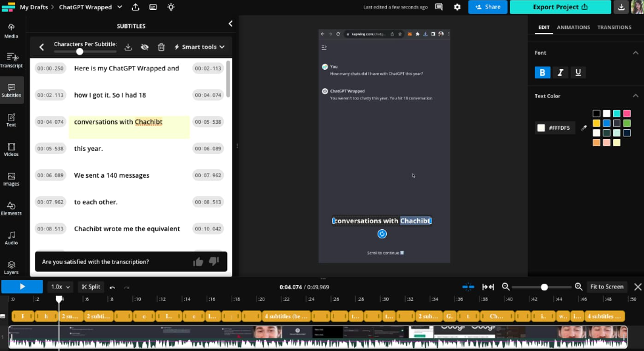Open the Videos panel

(11, 149)
